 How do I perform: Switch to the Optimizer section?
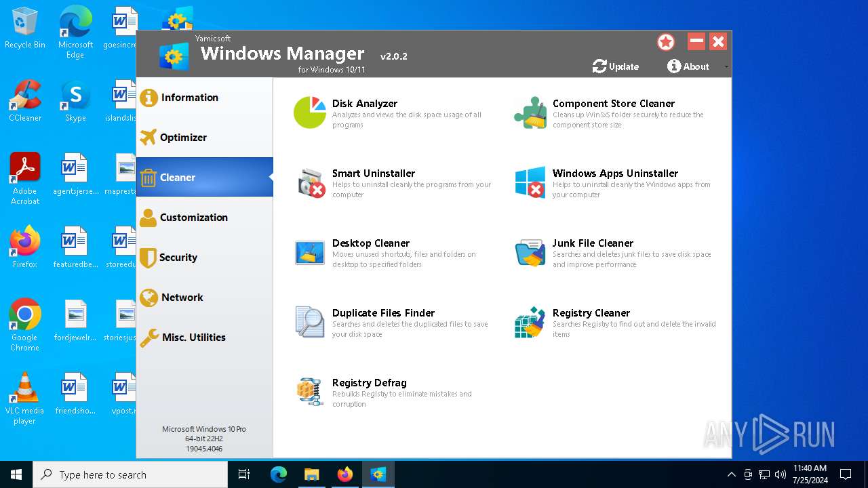tap(205, 138)
